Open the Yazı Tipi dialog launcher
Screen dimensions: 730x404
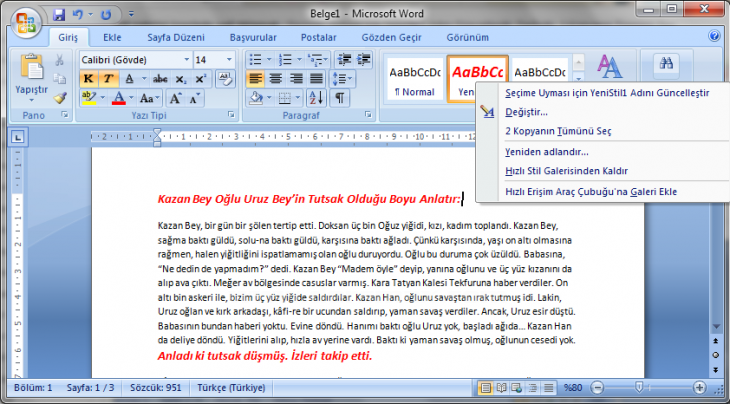pos(231,114)
